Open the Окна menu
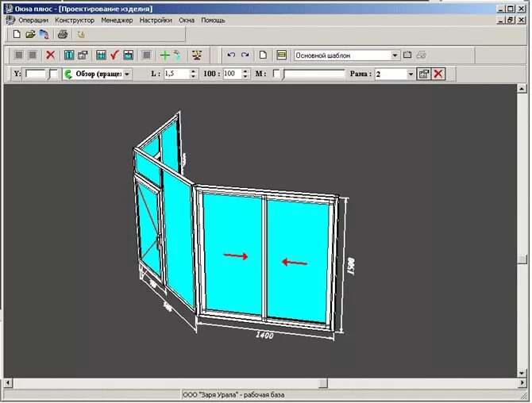 [187, 21]
